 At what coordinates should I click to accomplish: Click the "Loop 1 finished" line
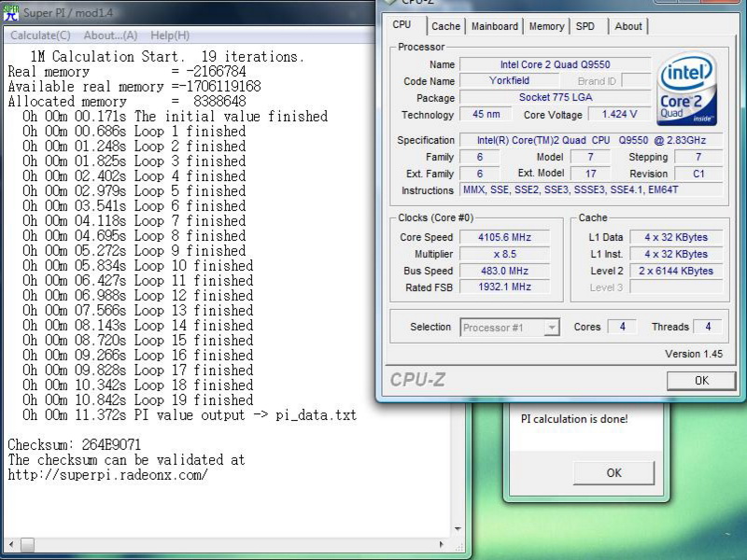point(134,131)
